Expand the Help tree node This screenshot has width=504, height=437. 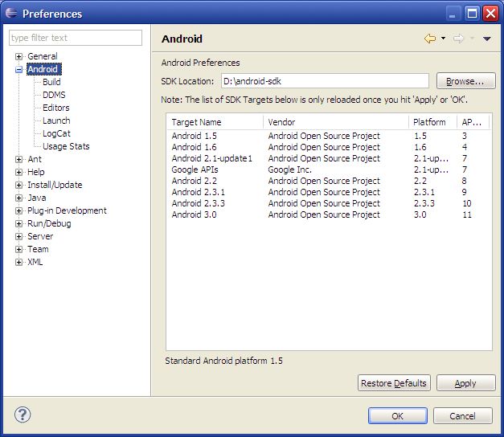coord(18,172)
